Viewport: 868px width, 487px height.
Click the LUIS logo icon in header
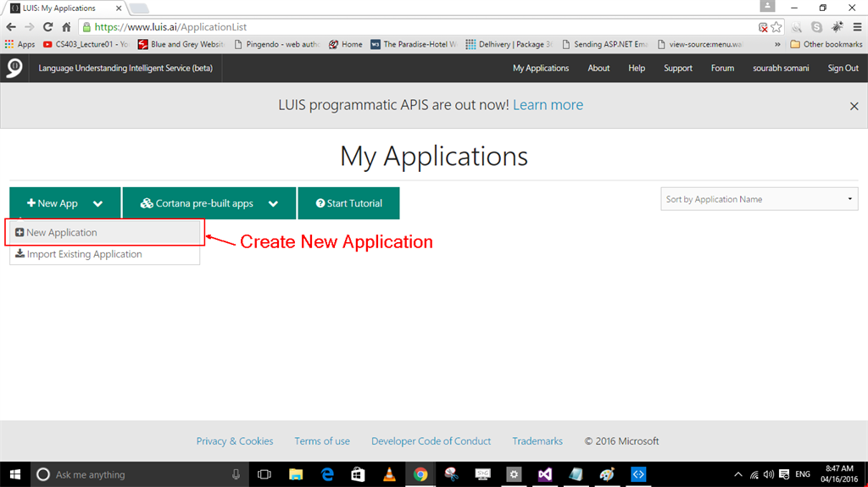14,68
